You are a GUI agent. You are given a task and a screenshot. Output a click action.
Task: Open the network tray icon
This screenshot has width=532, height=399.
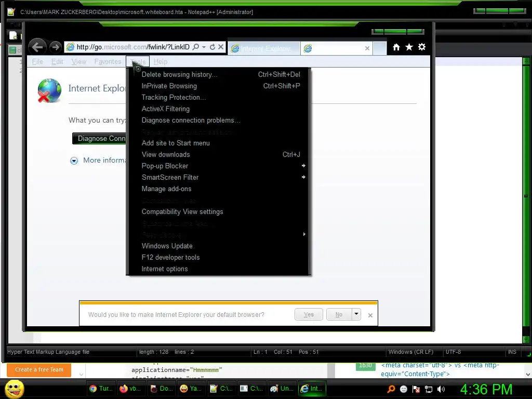pos(429,389)
